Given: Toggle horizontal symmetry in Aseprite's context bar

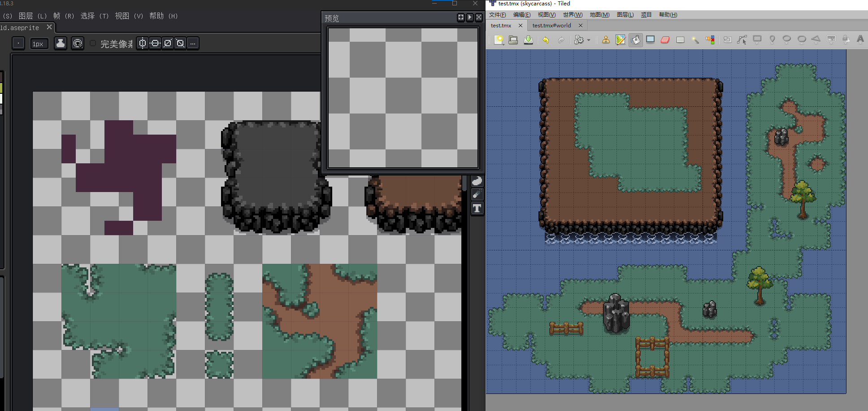Looking at the screenshot, I should click(x=143, y=43).
